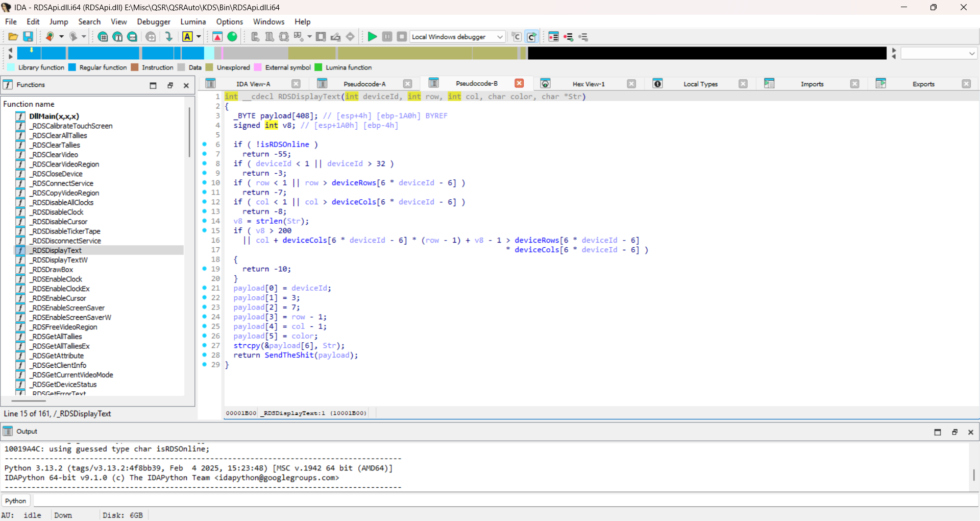Open the text style A dropdown arrow
Image resolution: width=980 pixels, height=521 pixels.
click(x=199, y=37)
